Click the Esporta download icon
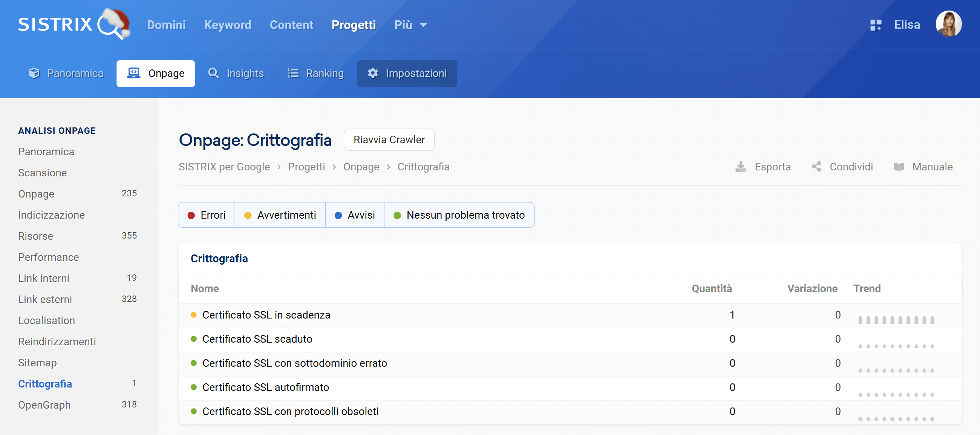980x435 pixels. click(x=741, y=167)
